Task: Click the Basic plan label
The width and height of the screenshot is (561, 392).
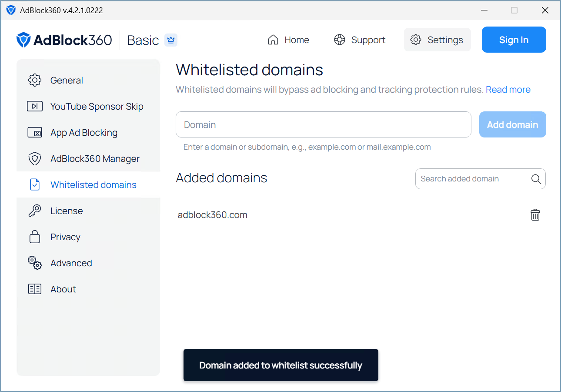Action: coord(143,40)
